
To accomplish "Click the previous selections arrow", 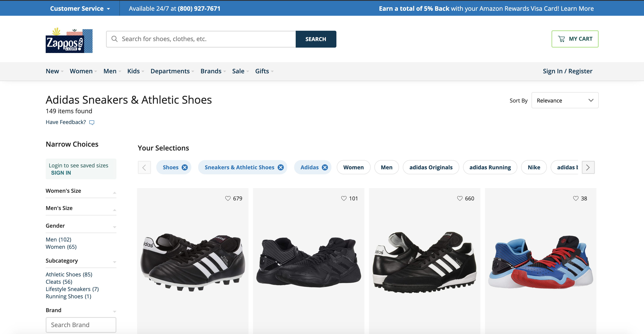I will tap(144, 168).
